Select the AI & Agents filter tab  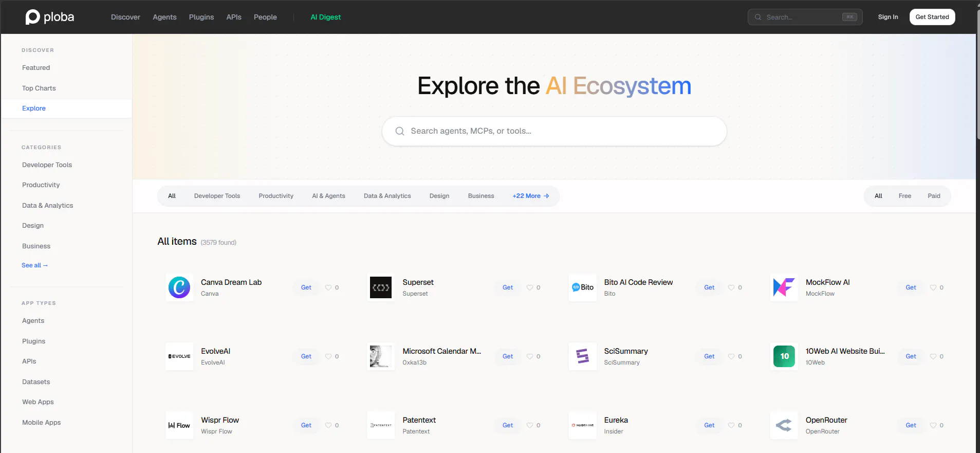(x=328, y=196)
